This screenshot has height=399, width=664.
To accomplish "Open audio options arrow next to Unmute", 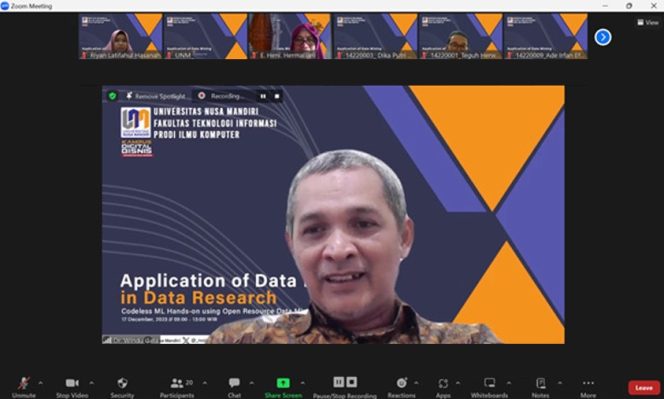I will [x=41, y=383].
